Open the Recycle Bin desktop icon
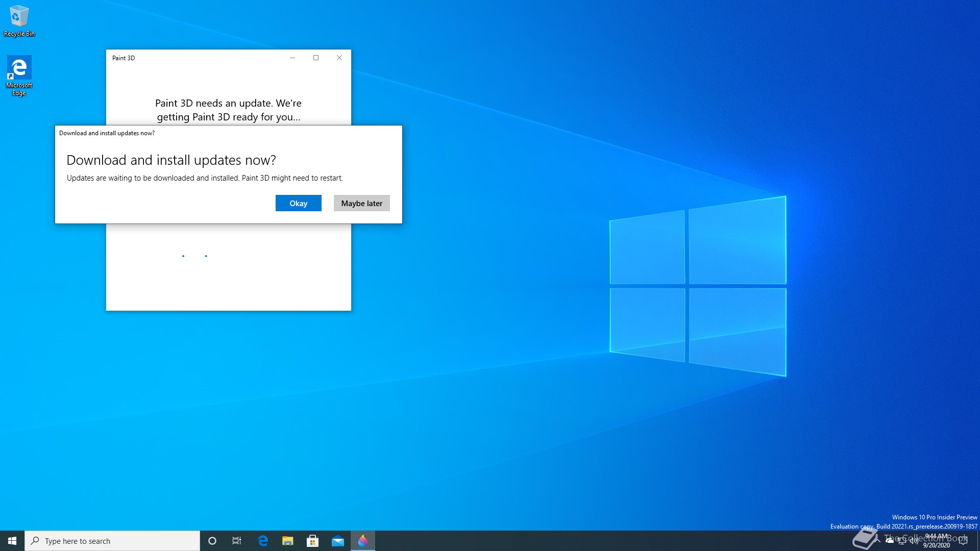This screenshot has width=980, height=551. coord(19,21)
